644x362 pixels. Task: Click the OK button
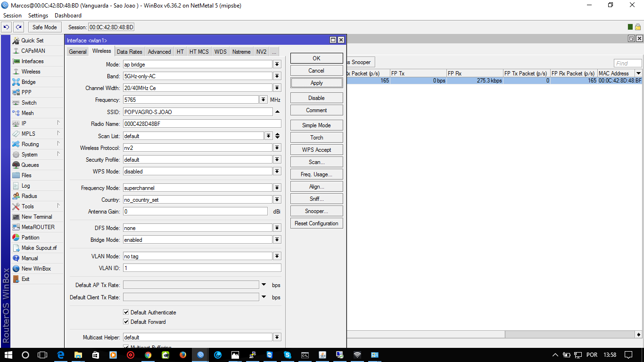click(316, 58)
